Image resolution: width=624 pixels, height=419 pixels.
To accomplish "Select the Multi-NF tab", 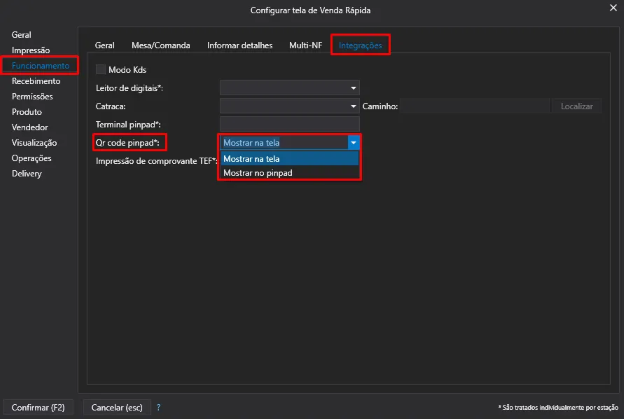I will [305, 45].
